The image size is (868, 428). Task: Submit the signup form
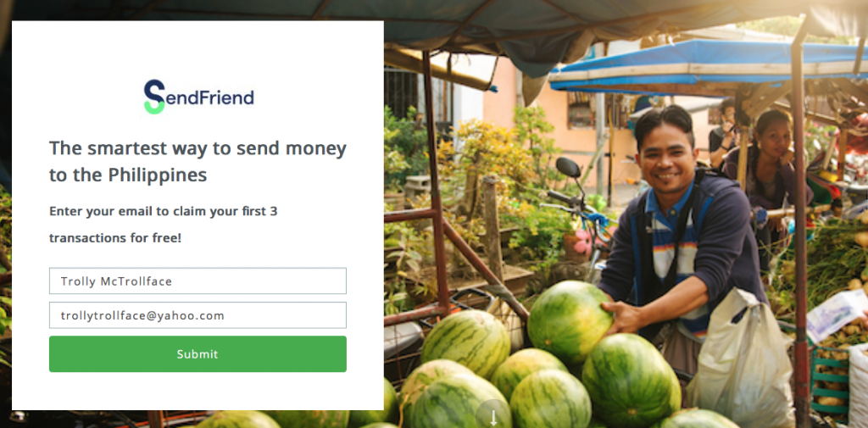198,353
